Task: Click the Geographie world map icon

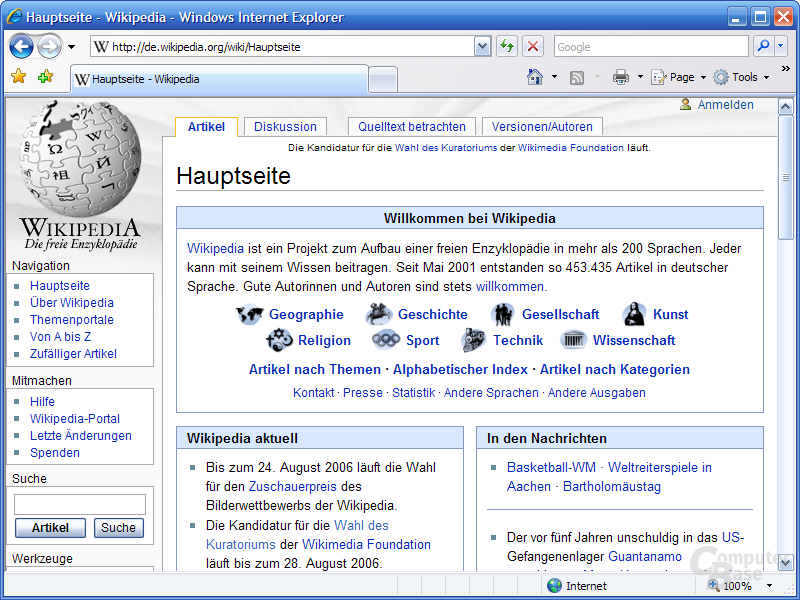Action: [x=249, y=314]
